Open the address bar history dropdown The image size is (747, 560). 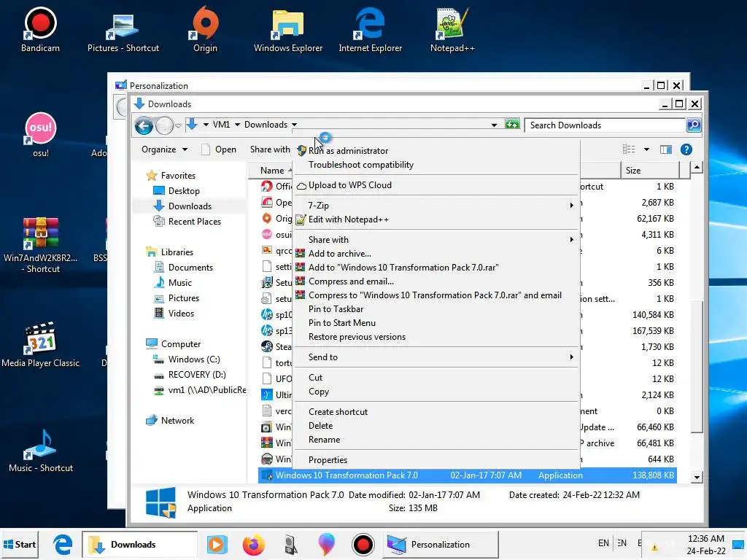tap(494, 125)
